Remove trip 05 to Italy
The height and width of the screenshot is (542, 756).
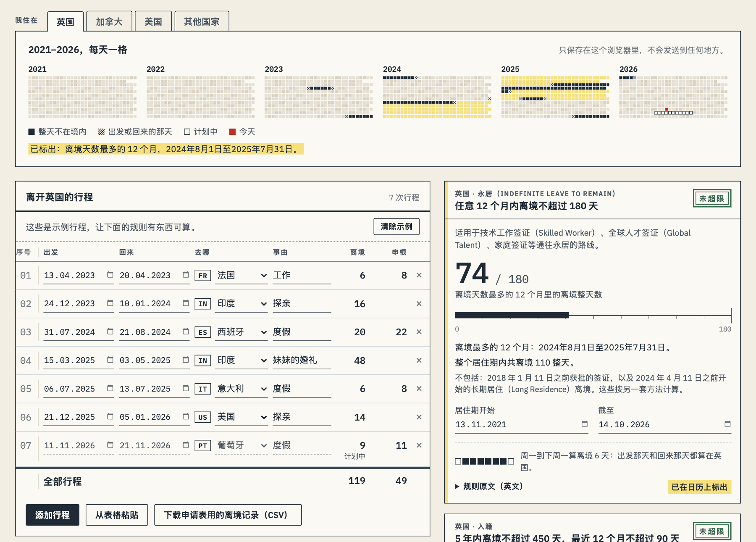419,389
